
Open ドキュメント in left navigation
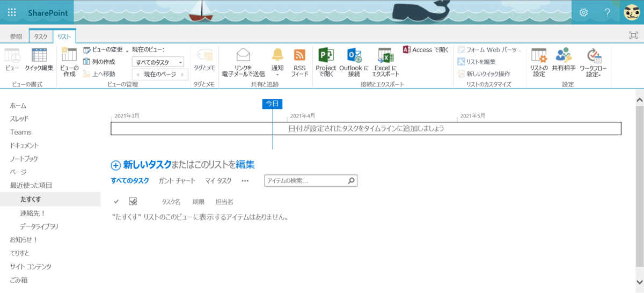24,145
